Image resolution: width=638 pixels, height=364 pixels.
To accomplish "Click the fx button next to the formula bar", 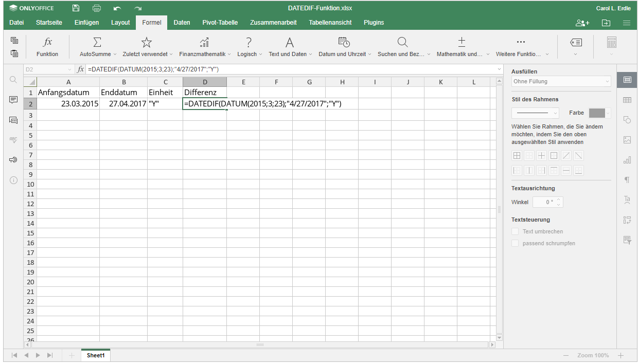I will coord(81,69).
